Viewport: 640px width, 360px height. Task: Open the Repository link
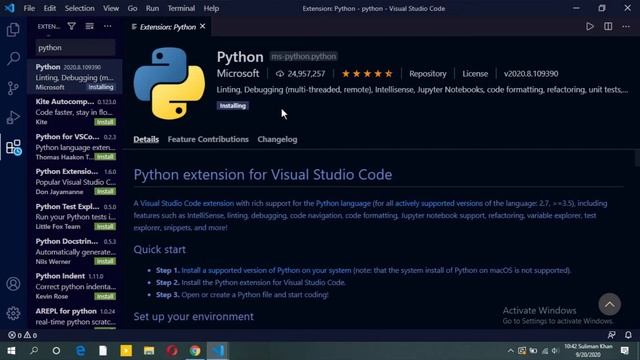click(428, 74)
